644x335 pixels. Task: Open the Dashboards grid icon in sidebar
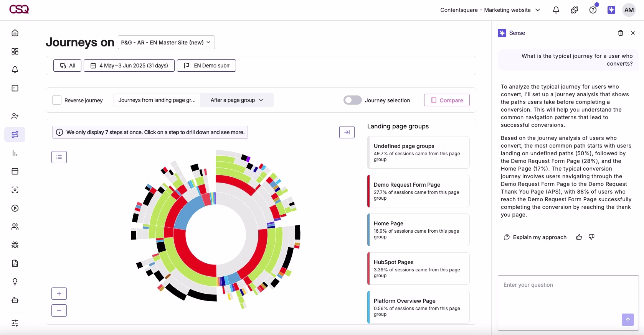(x=15, y=51)
